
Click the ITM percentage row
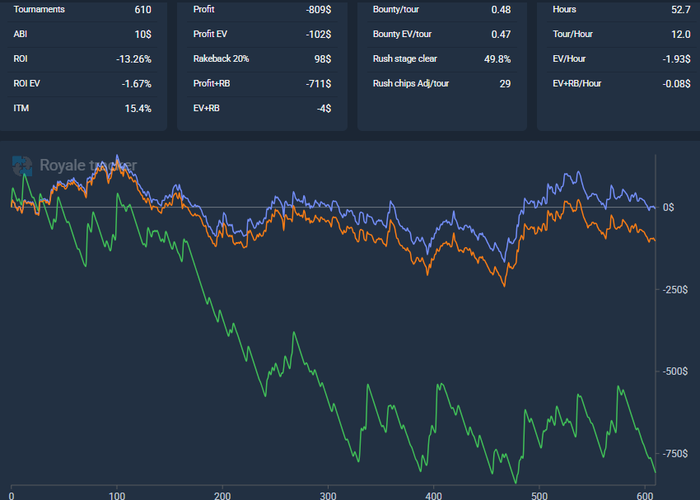coord(82,107)
